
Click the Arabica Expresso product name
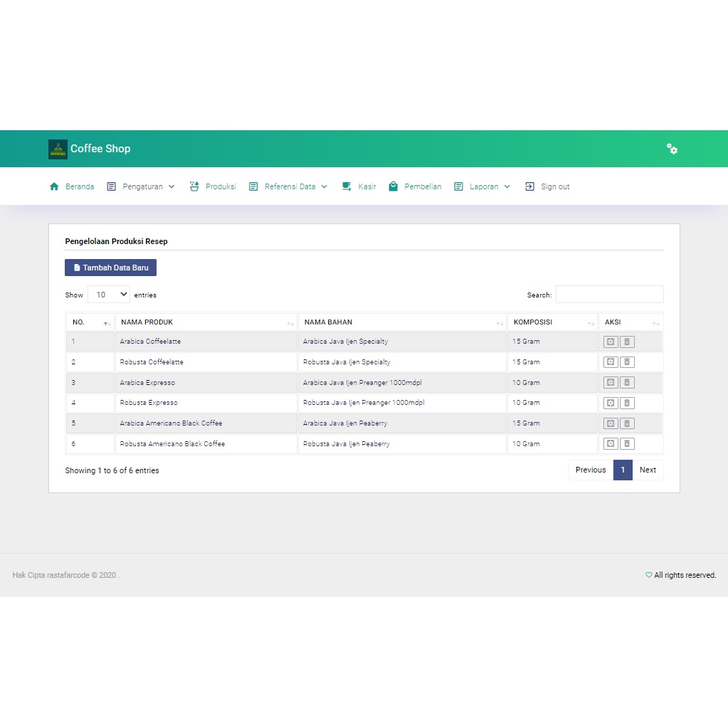point(147,383)
